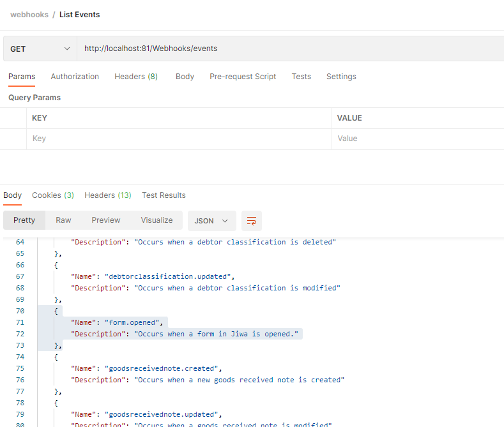Open the request Settings tab
This screenshot has height=427, width=504.
pos(341,77)
